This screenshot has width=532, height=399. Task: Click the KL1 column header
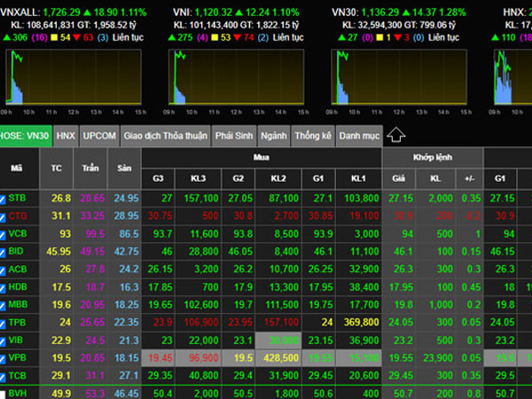click(358, 178)
